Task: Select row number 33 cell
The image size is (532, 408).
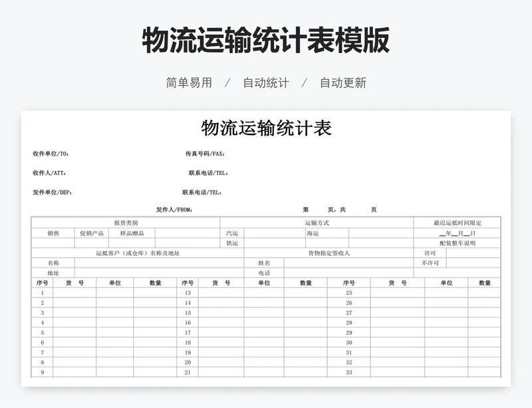Action: [x=348, y=372]
